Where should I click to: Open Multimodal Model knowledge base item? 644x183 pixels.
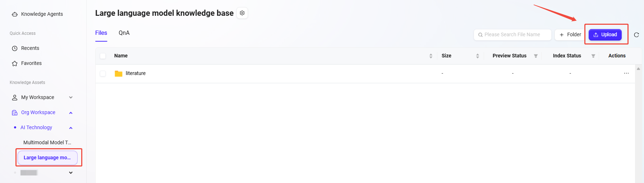point(47,142)
